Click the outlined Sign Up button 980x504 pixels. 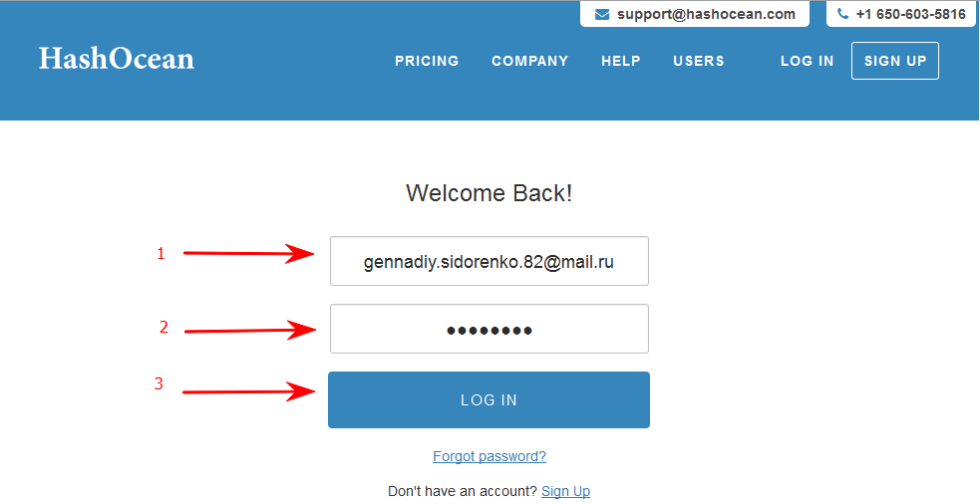(x=895, y=61)
